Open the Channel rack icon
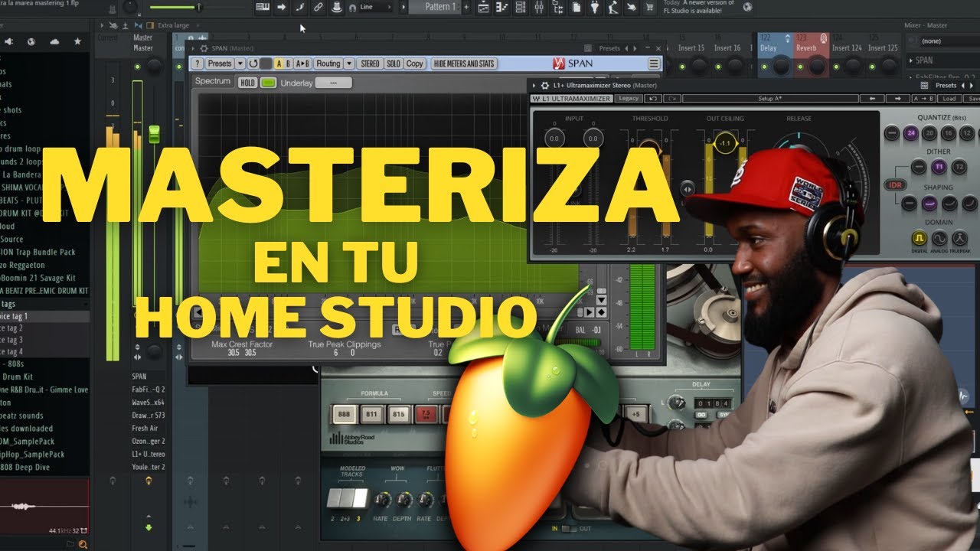This screenshot has height=551, width=980. click(x=521, y=7)
